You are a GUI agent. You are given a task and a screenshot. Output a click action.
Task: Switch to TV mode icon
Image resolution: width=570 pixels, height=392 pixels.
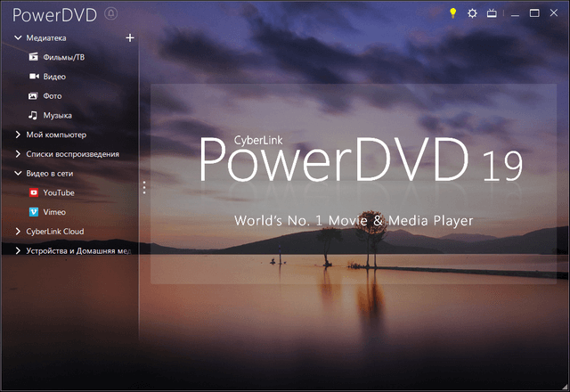pos(491,13)
